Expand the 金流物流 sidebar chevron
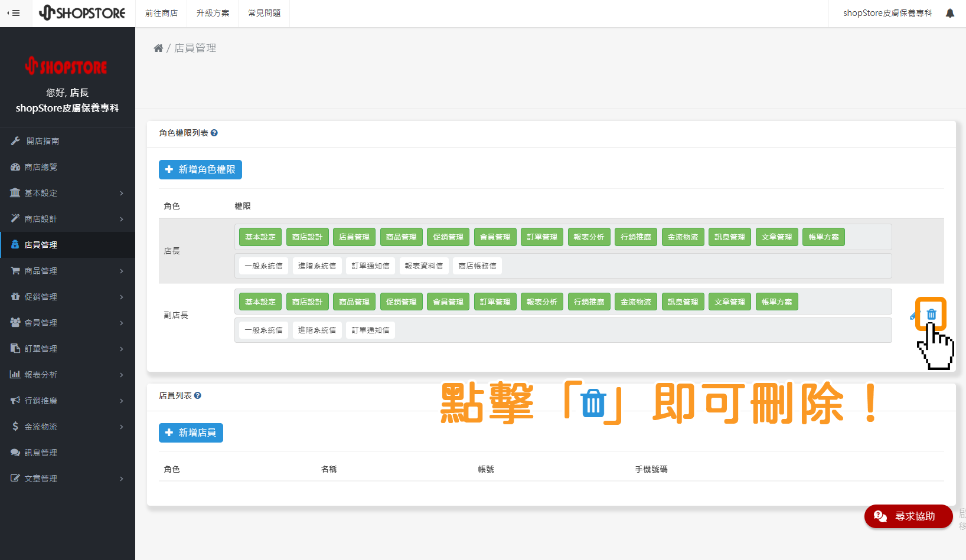966x560 pixels. tap(122, 427)
